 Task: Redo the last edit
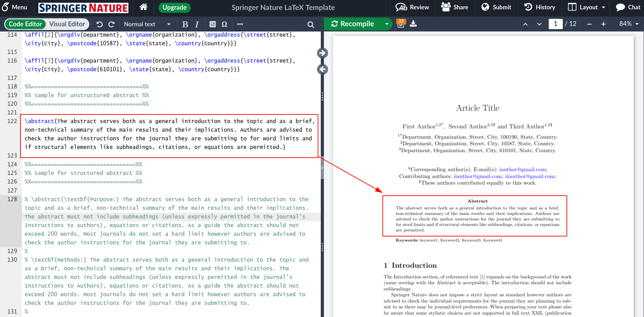coord(111,24)
